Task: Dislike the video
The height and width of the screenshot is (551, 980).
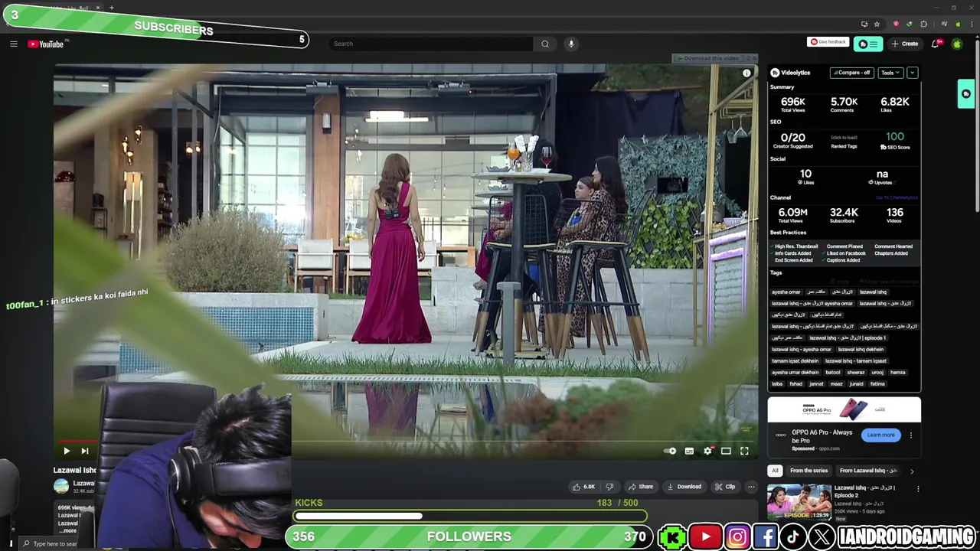Action: pos(609,487)
